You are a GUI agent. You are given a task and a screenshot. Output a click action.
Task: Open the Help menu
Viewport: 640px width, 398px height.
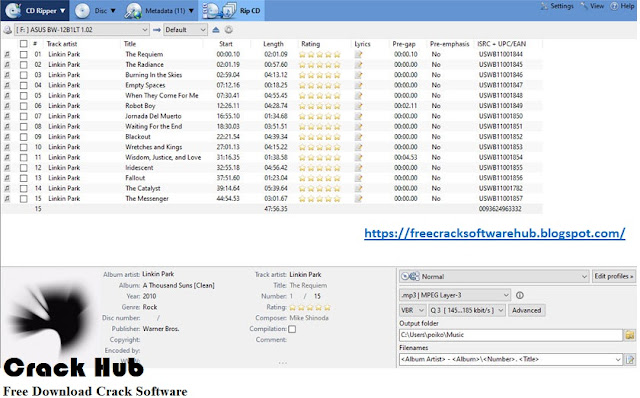622,6
